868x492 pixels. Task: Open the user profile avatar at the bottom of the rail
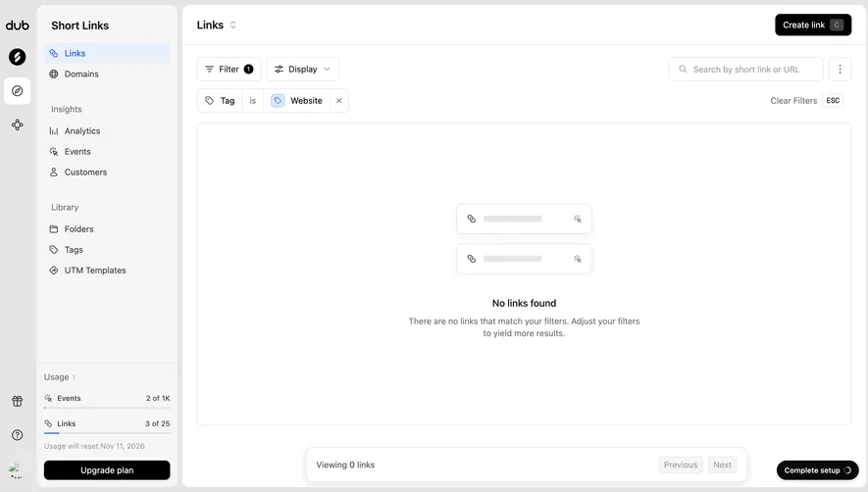pyautogui.click(x=16, y=469)
